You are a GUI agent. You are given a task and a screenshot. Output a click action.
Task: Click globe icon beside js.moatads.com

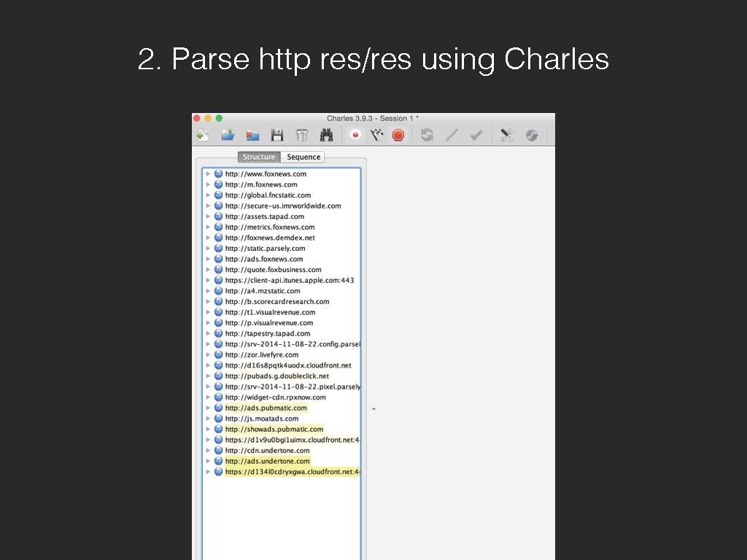pyautogui.click(x=218, y=418)
